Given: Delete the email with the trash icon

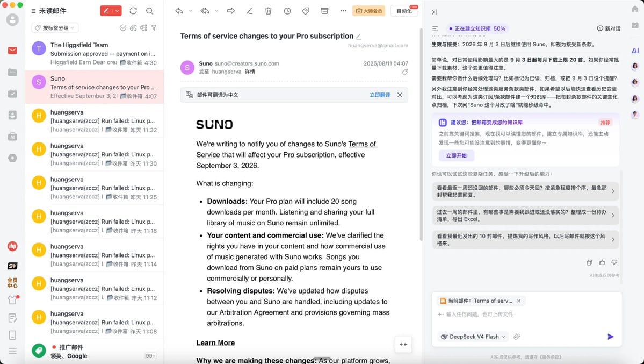Looking at the screenshot, I should pos(268,11).
